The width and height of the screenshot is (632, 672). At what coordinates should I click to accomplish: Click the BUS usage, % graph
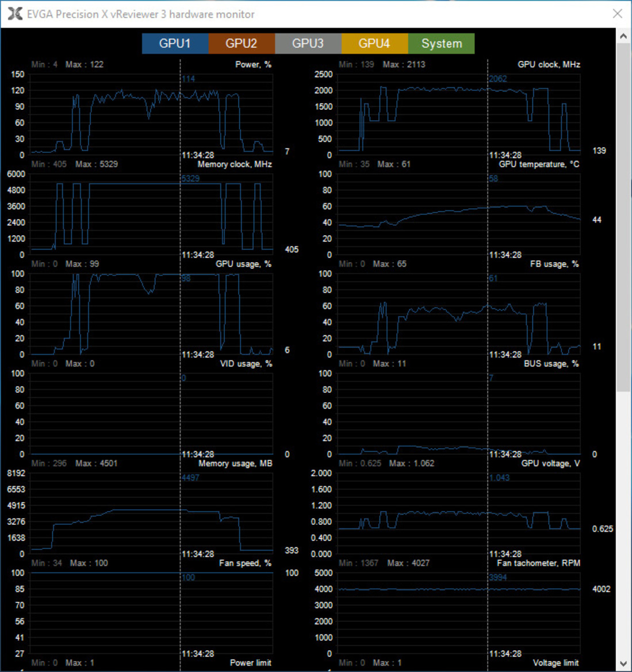[x=459, y=414]
